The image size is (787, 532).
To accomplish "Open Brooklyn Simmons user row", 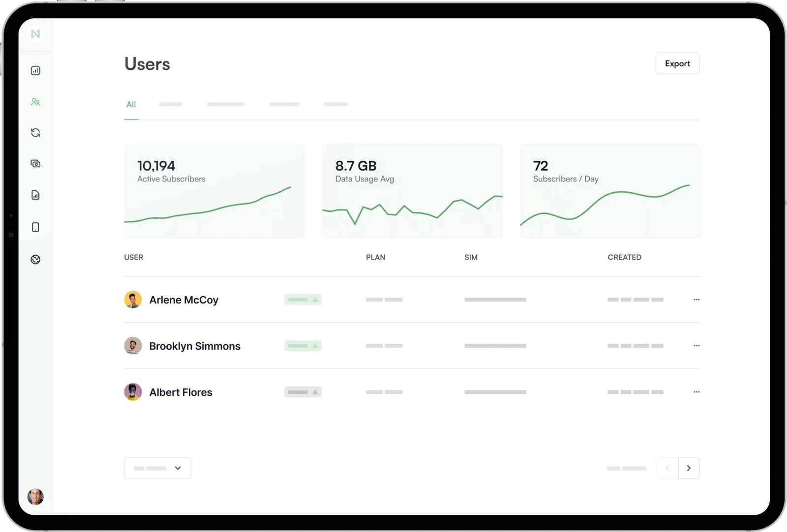I will point(412,346).
